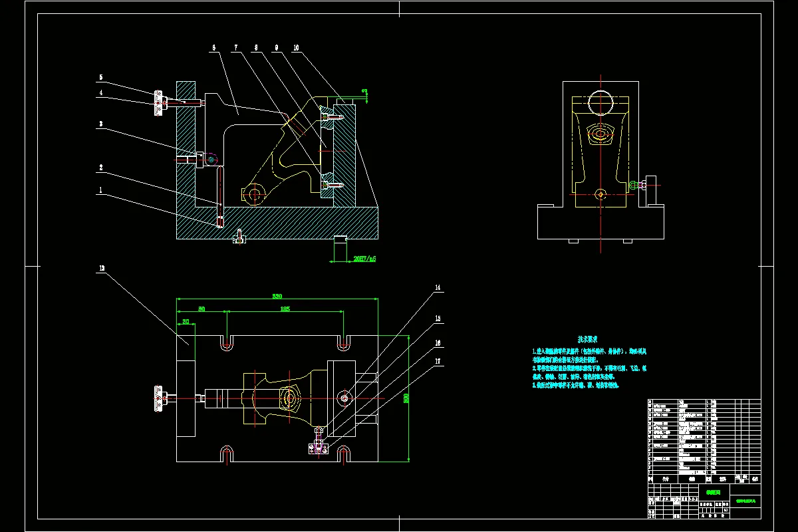Click part balloon number 5

pos(100,76)
